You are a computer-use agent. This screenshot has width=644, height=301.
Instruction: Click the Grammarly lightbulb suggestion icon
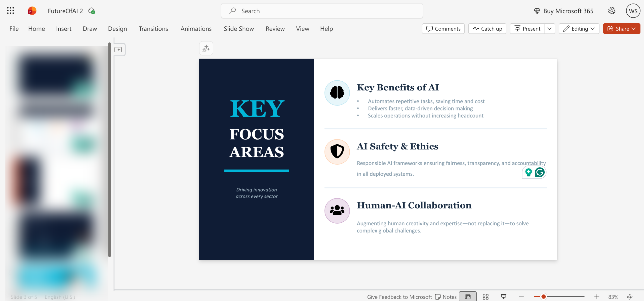tap(528, 172)
